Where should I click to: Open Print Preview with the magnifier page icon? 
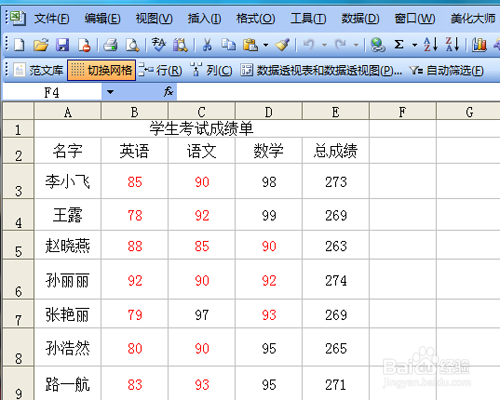tap(132, 44)
